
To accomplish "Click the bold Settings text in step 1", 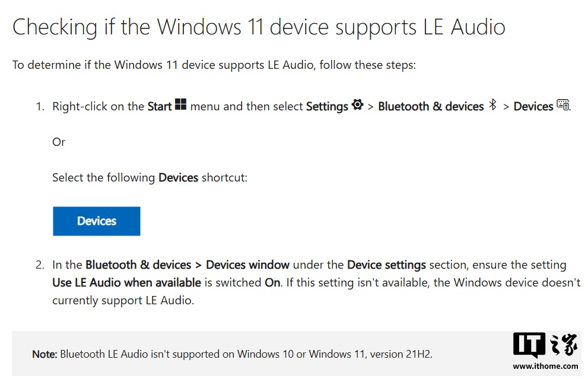I will tap(327, 107).
